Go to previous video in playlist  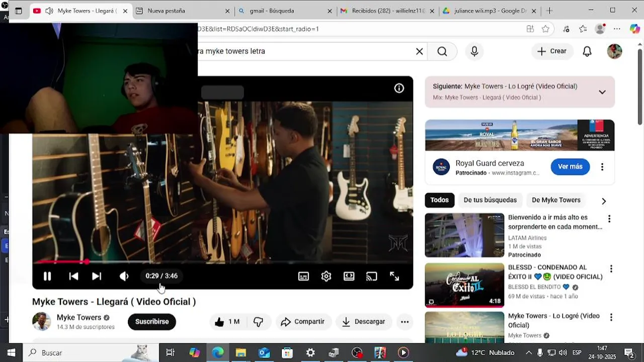pos(73,276)
